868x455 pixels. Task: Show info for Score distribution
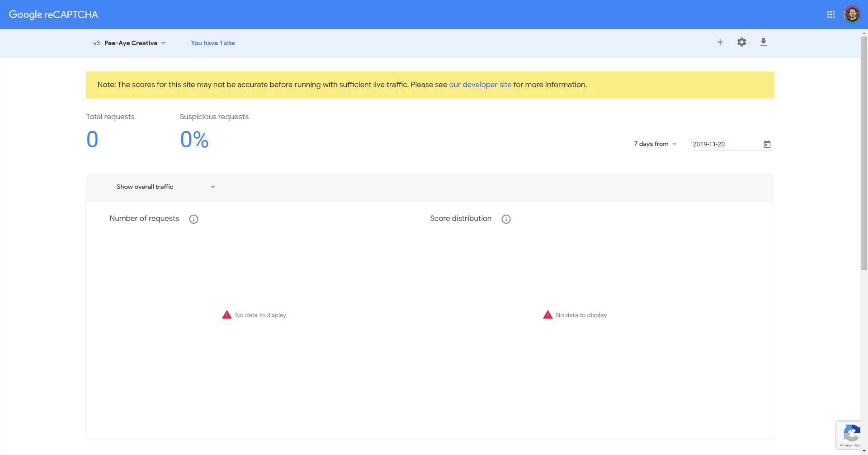[x=506, y=219]
